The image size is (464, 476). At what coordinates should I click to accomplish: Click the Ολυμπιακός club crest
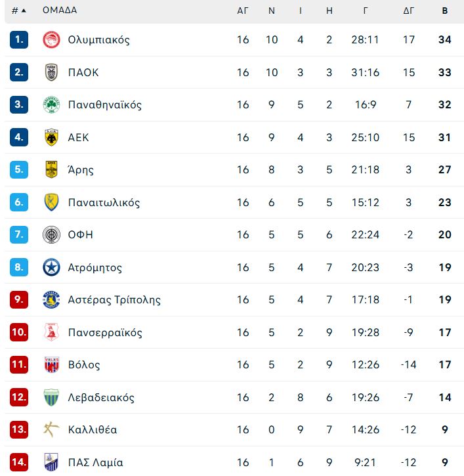pos(51,39)
